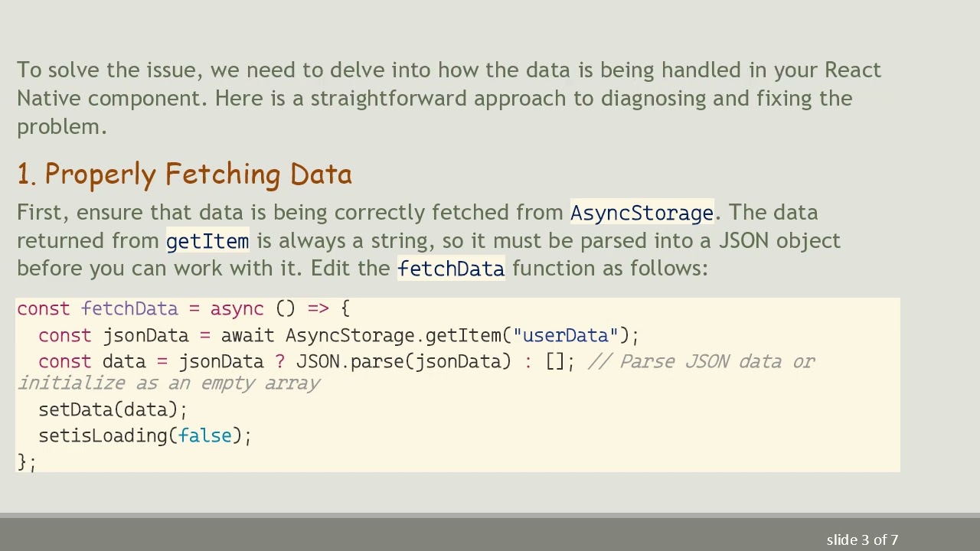Screen dimensions: 980x551
Task: Click the setData(data); code line
Action: (x=113, y=409)
